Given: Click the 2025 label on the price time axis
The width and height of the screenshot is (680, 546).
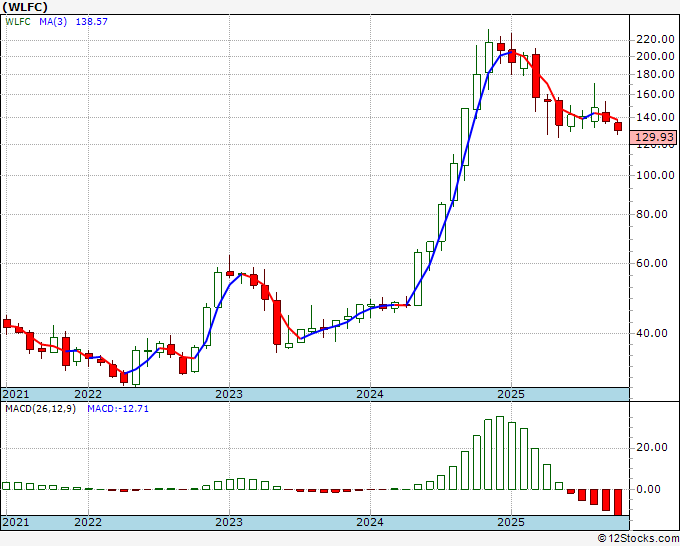Looking at the screenshot, I should 511,394.
